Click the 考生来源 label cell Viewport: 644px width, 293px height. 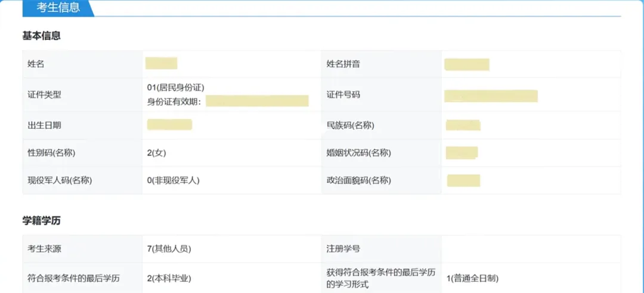point(82,249)
